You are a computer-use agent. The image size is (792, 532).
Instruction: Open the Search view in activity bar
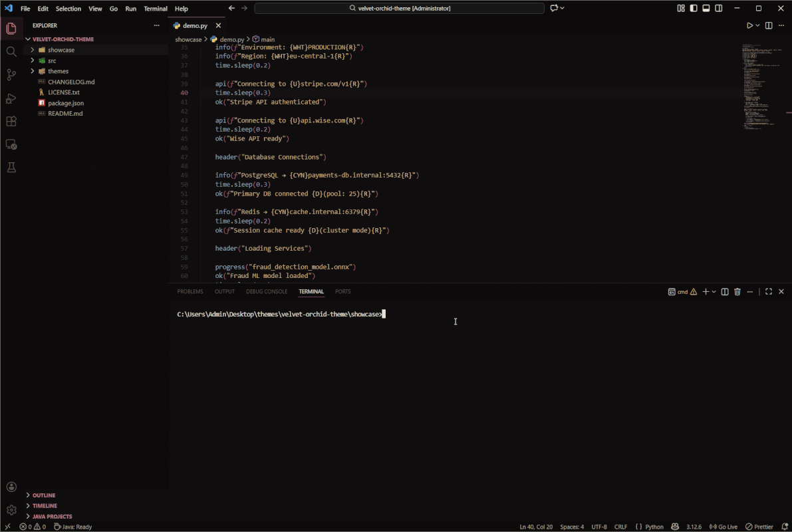click(11, 51)
